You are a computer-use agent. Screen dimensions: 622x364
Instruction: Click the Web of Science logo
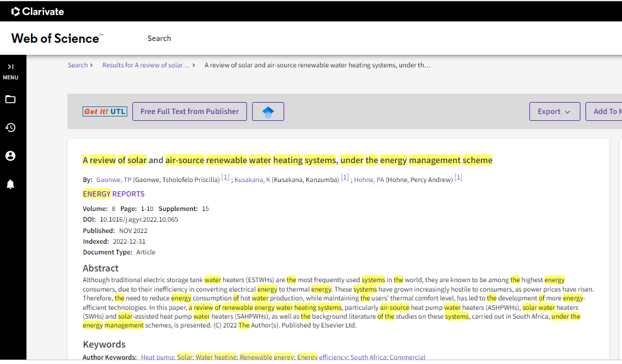tap(56, 38)
